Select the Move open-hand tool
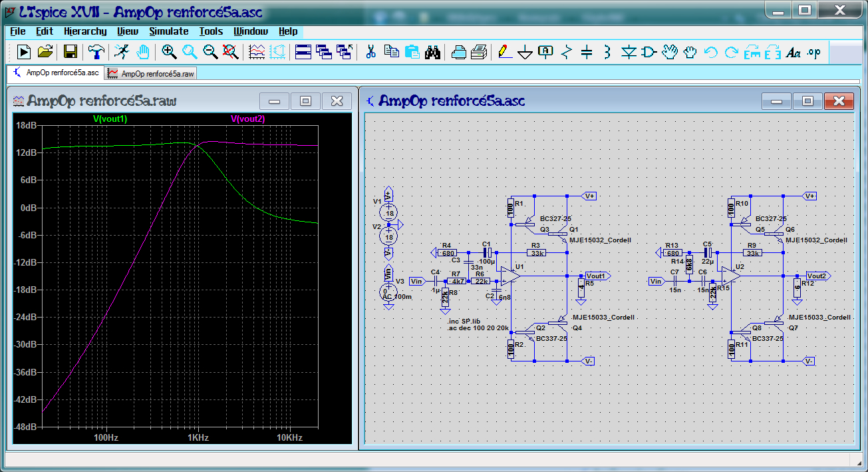Image resolution: width=868 pixels, height=472 pixels. [x=670, y=52]
